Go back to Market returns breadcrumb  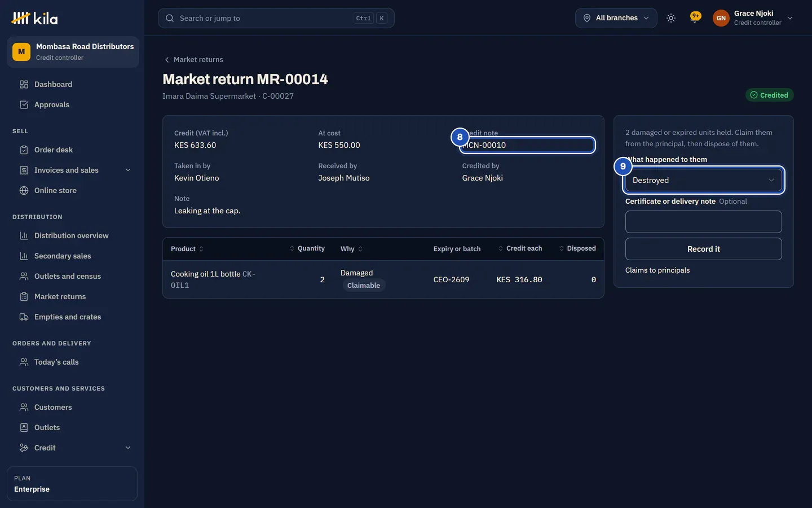coord(193,59)
